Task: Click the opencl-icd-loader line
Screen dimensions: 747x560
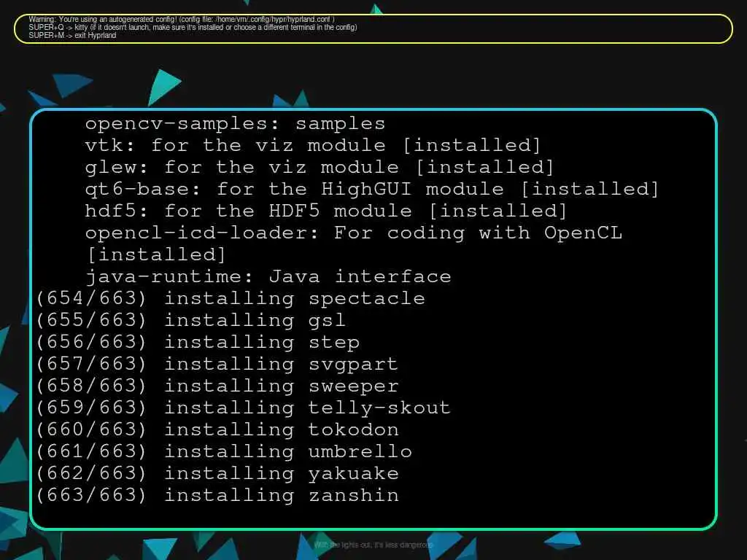Action: click(354, 233)
